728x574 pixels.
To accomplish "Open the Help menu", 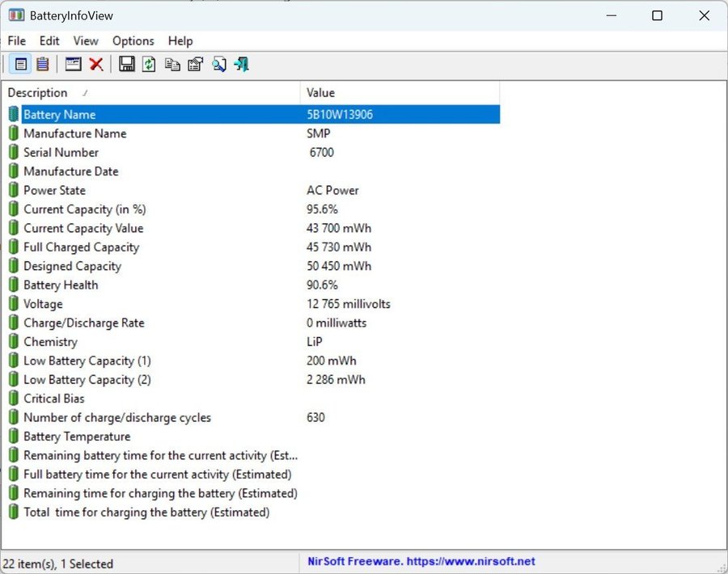I will 180,40.
